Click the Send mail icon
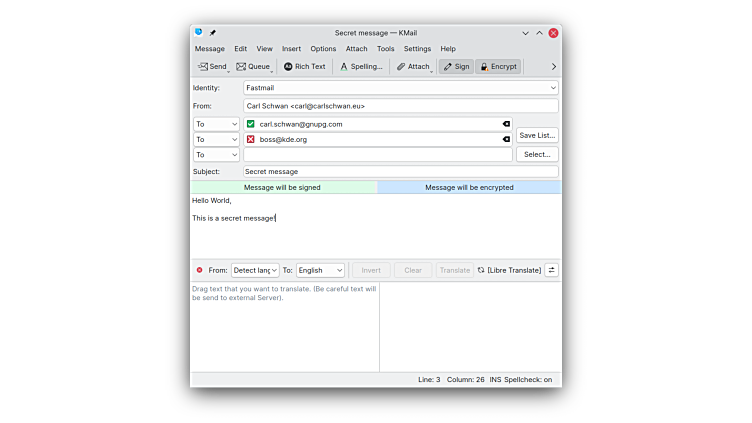This screenshot has width=752, height=423. point(203,67)
